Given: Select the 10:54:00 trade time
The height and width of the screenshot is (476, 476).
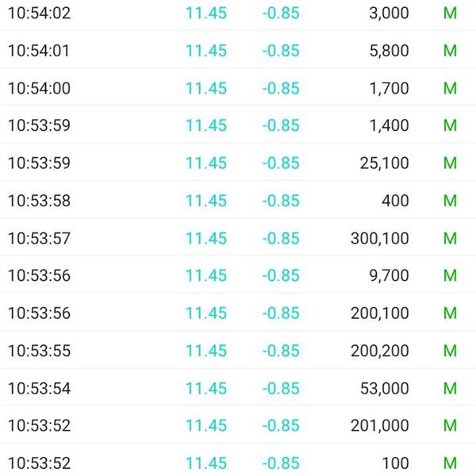Looking at the screenshot, I should 39,88.
